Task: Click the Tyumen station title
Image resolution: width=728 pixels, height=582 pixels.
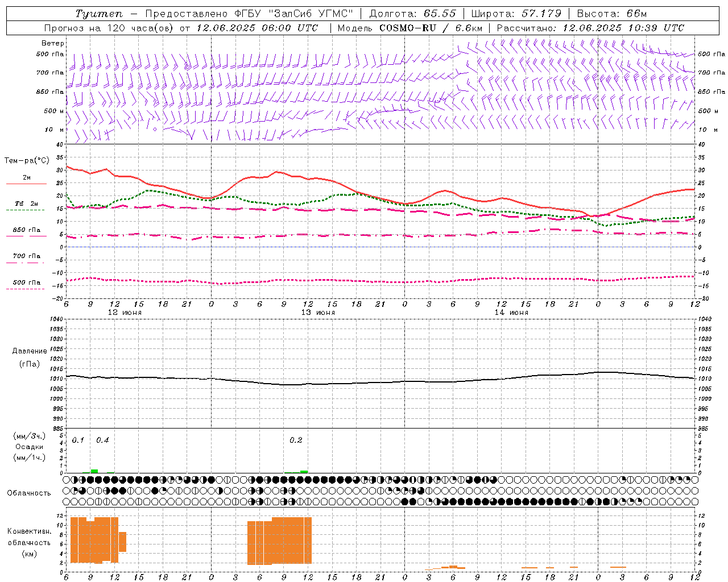Action: 99,14
